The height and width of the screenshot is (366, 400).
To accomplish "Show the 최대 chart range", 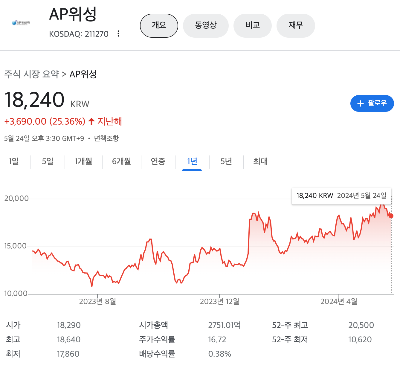I will tap(260, 162).
